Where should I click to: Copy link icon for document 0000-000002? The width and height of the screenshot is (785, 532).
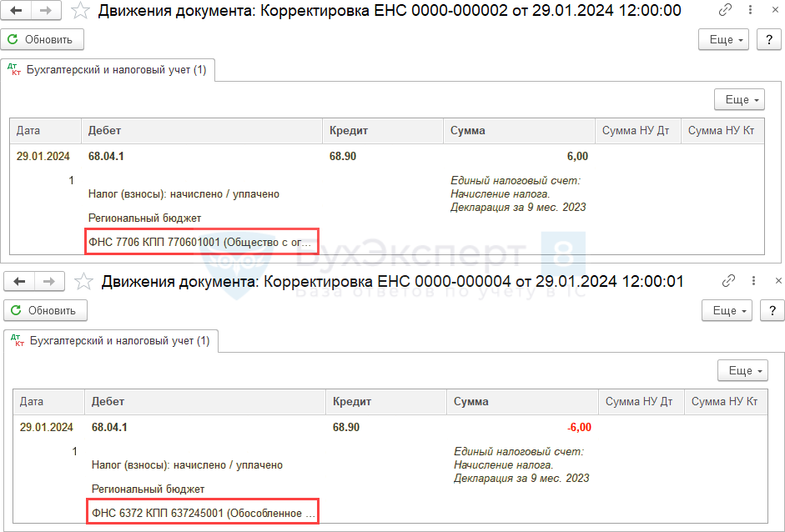(726, 11)
